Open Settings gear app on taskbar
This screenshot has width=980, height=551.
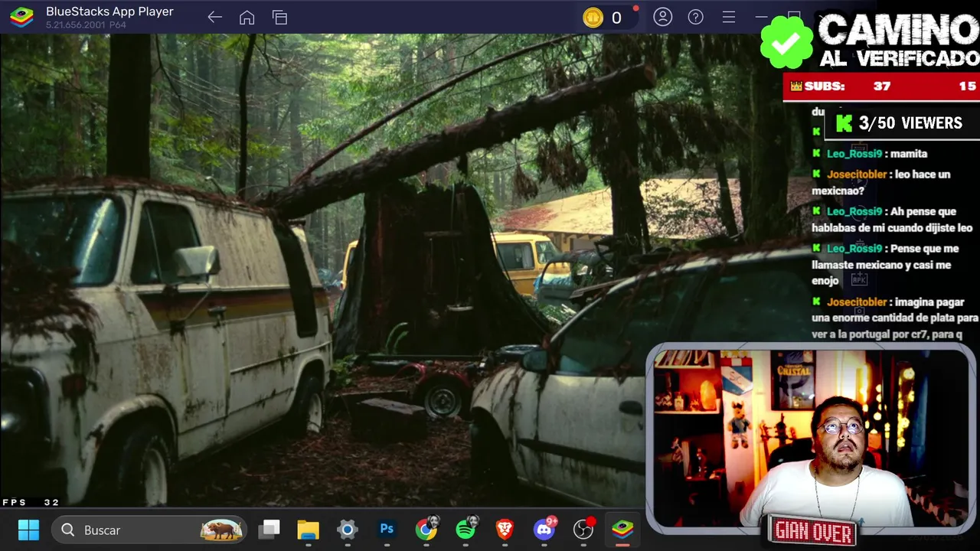coord(348,530)
